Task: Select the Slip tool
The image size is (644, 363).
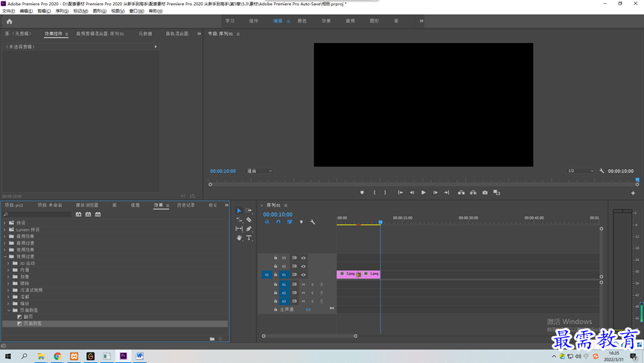Action: (239, 229)
